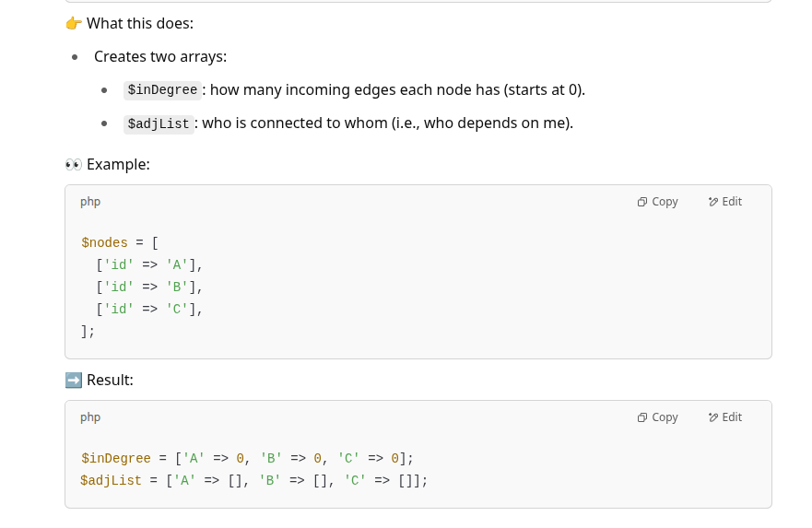Click the edit pencil icon in the Result code block
Image resolution: width=812 pixels, height=528 pixels.
(713, 417)
